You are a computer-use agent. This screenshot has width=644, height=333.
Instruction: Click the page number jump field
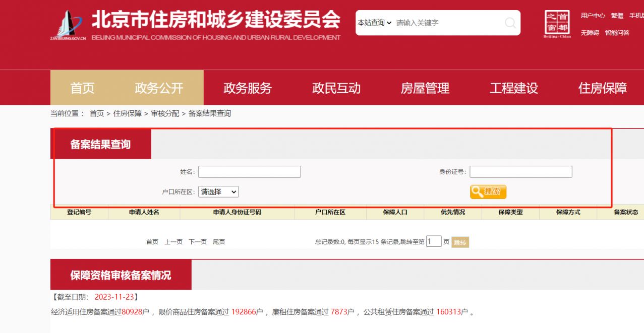click(434, 241)
